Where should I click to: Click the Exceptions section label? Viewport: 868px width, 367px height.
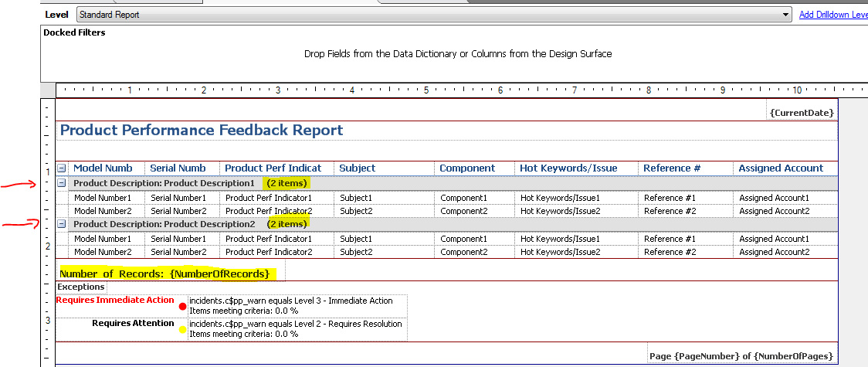point(81,287)
